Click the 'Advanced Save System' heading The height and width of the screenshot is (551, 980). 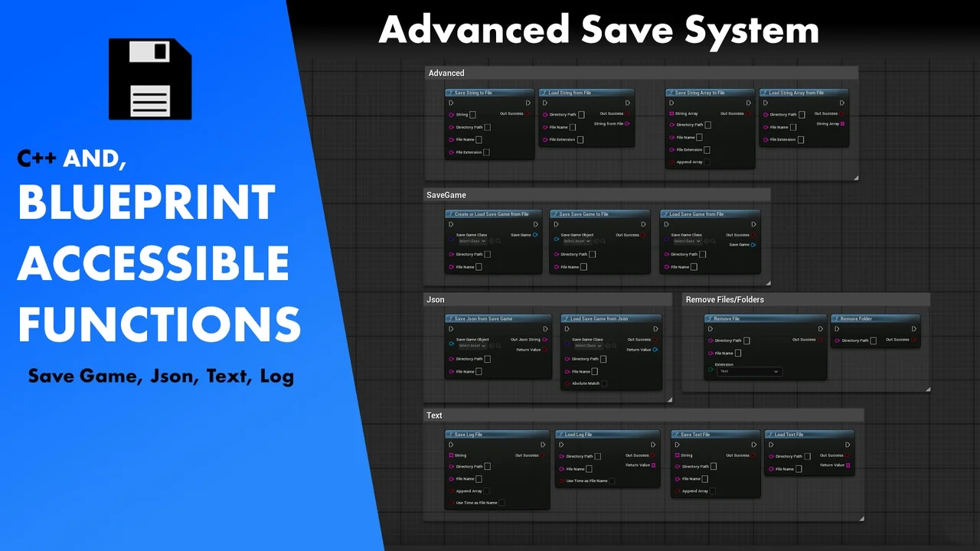(x=599, y=31)
